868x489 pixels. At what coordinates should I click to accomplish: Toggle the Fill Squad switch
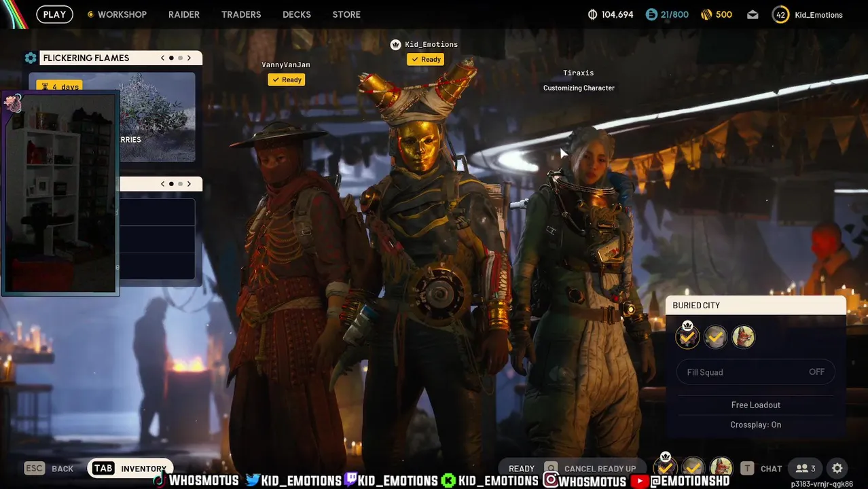tap(756, 372)
